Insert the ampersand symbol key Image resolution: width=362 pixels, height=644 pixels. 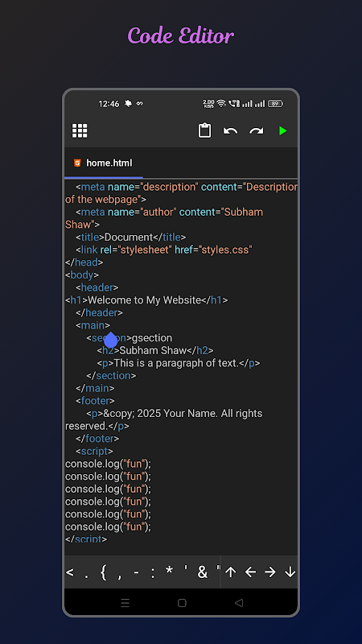tap(203, 572)
